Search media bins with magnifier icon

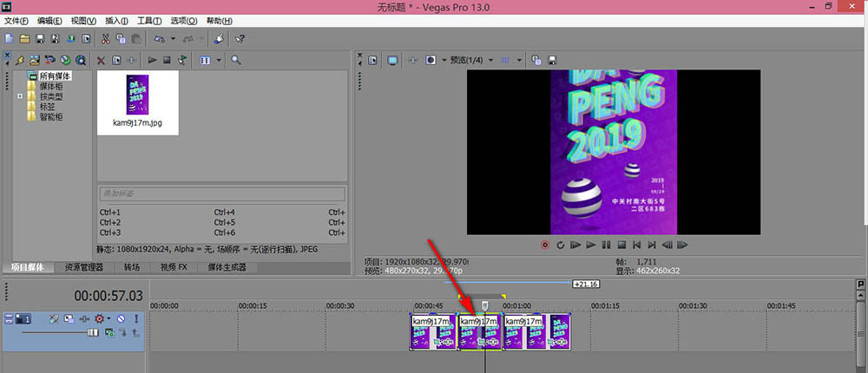(236, 60)
